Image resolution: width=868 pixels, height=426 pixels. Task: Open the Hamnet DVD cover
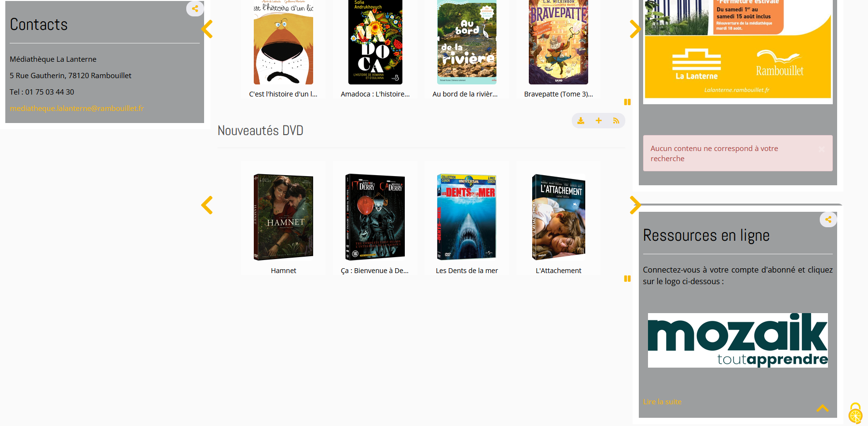(283, 217)
